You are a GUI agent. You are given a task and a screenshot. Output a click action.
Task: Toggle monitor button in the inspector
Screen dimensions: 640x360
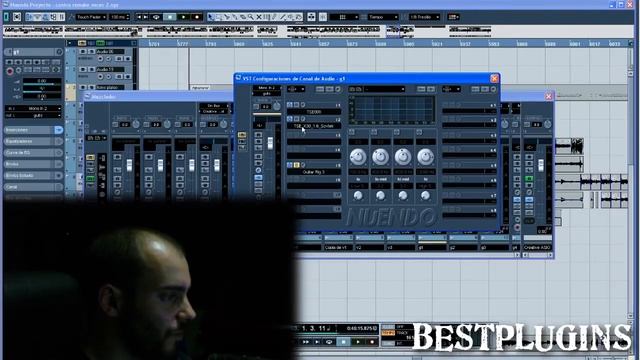[18, 71]
